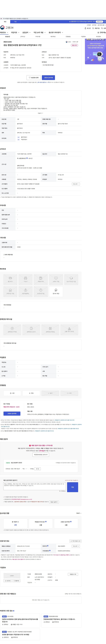This screenshot has height=644, width=106.
Task: Expand the 채용정보 menu
Action: 4,33
